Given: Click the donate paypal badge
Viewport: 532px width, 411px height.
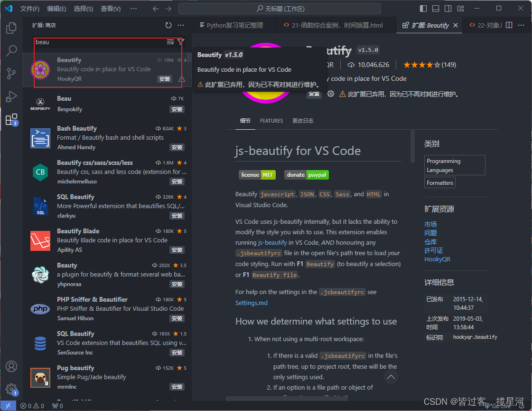Looking at the screenshot, I should coord(307,174).
